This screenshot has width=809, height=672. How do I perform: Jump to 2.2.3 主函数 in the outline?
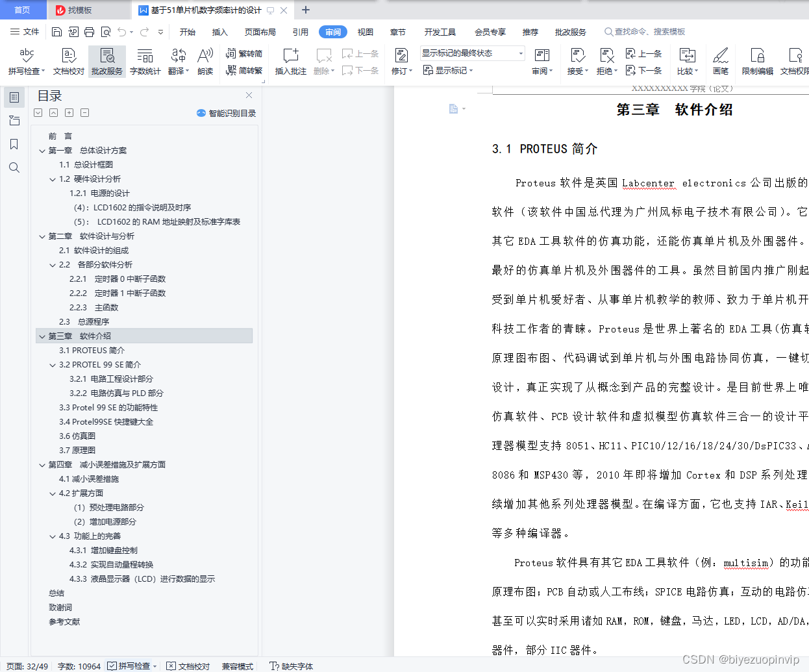[94, 308]
